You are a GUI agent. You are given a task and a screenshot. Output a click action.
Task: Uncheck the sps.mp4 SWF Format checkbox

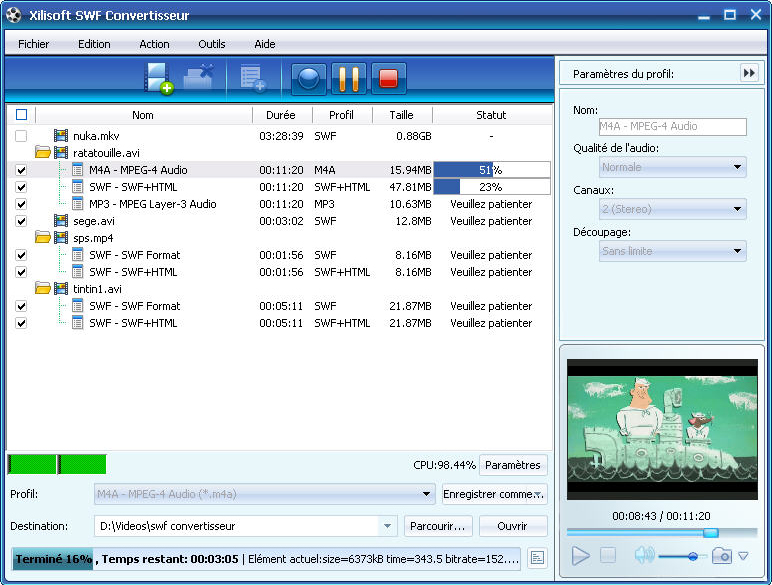pyautogui.click(x=21, y=255)
